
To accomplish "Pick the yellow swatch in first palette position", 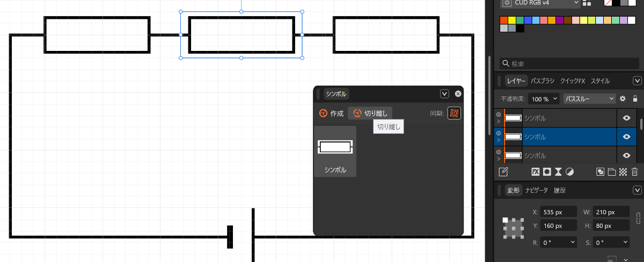I will click(x=512, y=20).
